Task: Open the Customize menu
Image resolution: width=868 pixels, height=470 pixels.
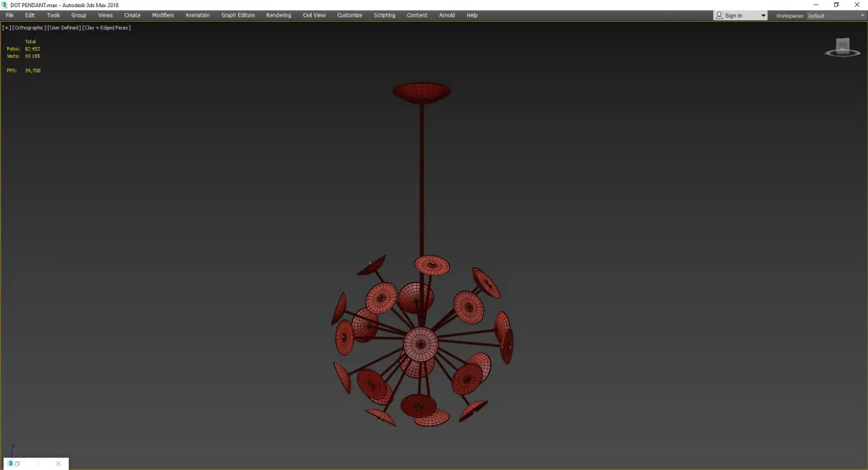Action: pyautogui.click(x=349, y=15)
